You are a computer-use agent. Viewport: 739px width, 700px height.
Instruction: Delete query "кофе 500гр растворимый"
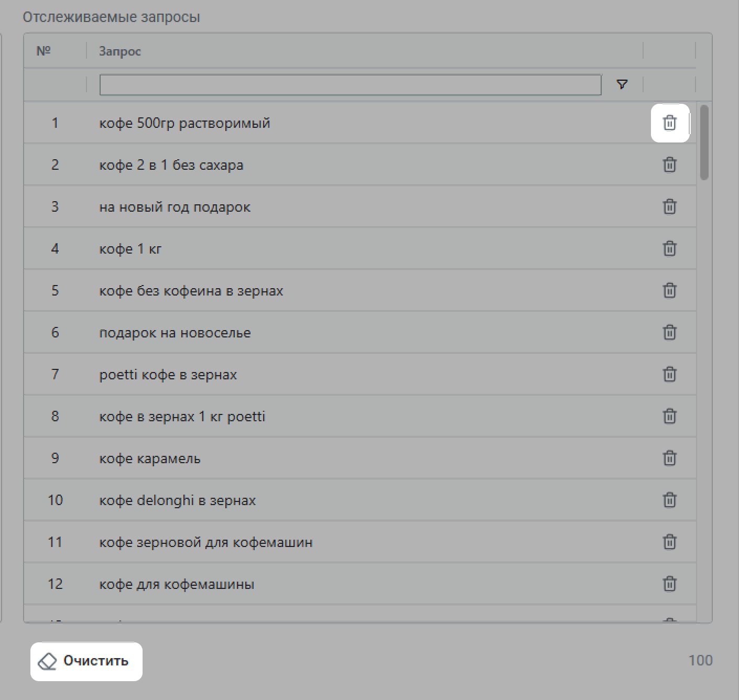pos(669,123)
